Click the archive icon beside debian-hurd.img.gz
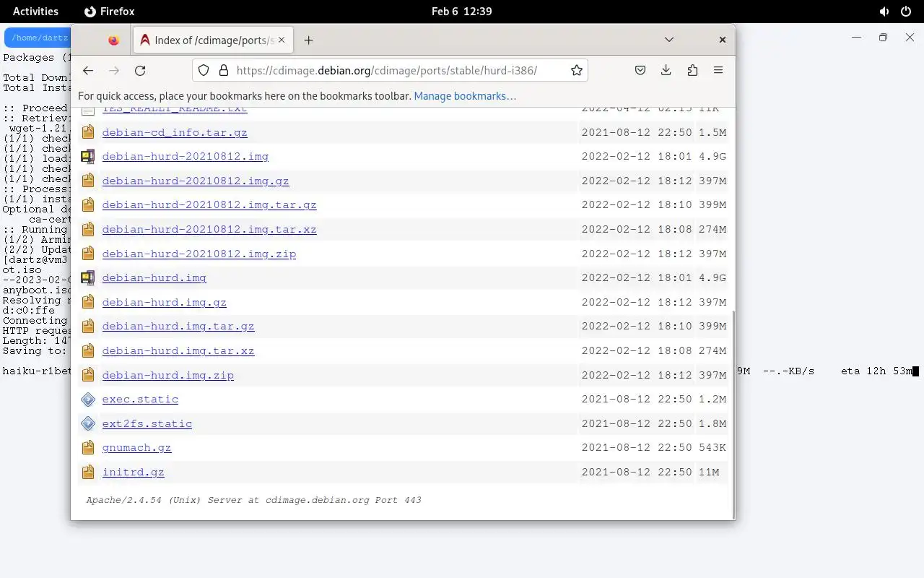The height and width of the screenshot is (578, 924). click(88, 302)
